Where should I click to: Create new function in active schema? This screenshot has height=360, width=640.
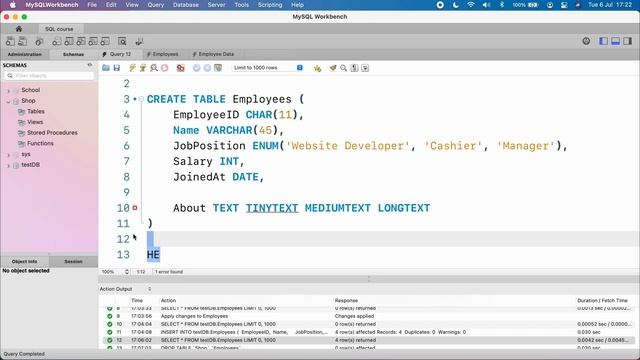coord(105,41)
